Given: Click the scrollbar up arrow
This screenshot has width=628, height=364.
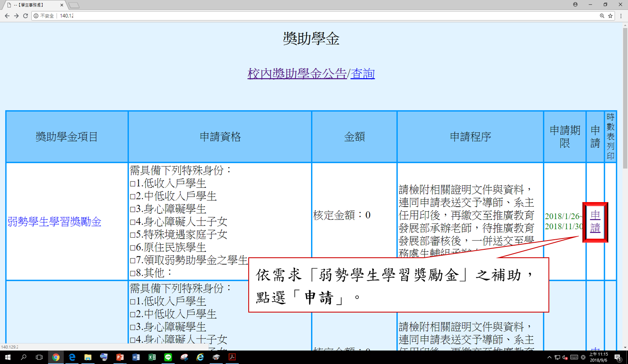Looking at the screenshot, I should click(625, 26).
